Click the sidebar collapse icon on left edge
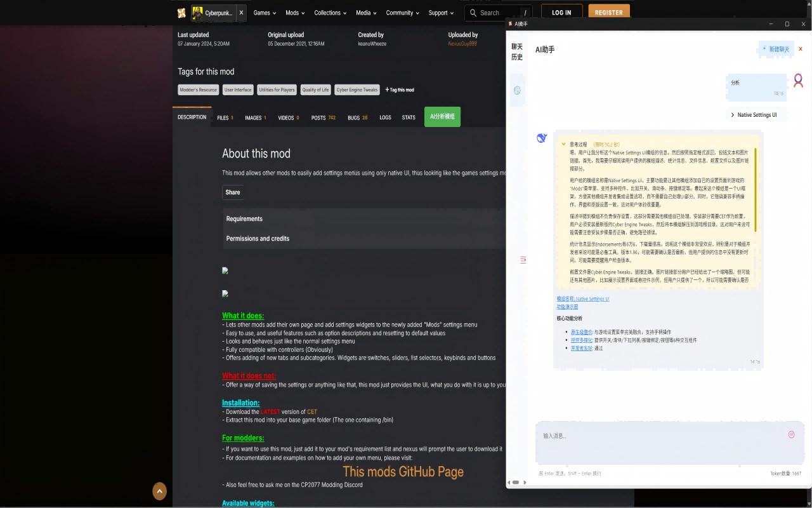 (x=523, y=260)
